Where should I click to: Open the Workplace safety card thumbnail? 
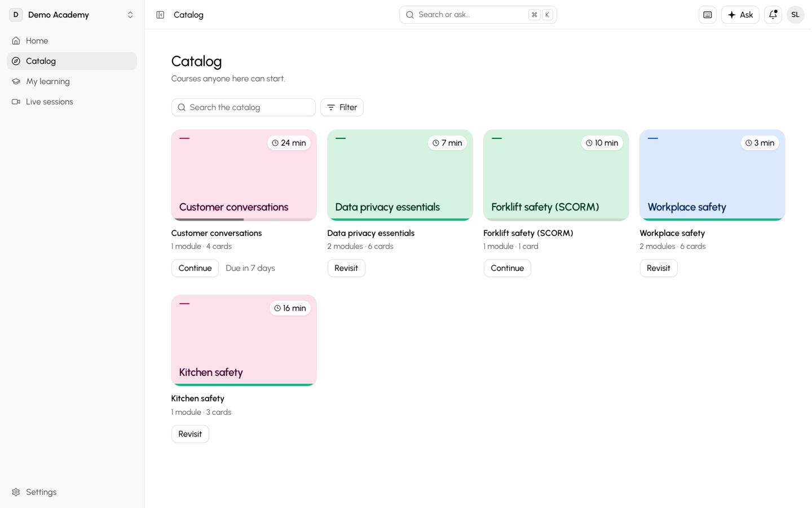pos(712,175)
